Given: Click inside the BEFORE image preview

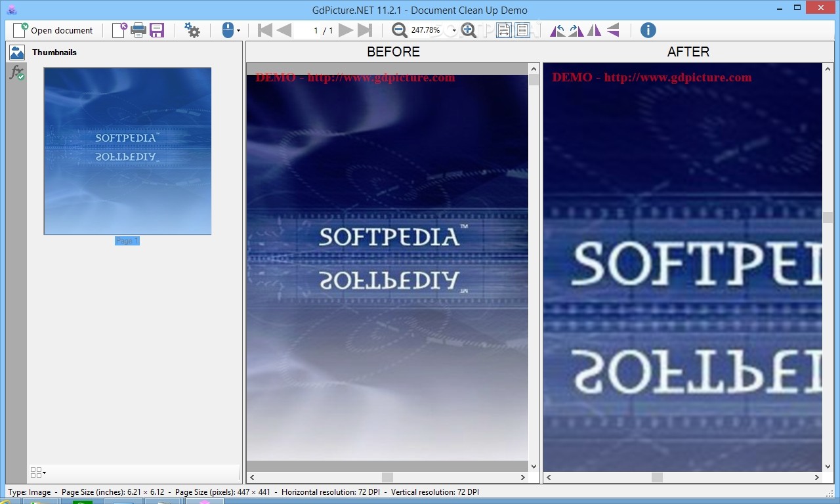Looking at the screenshot, I should click(387, 267).
